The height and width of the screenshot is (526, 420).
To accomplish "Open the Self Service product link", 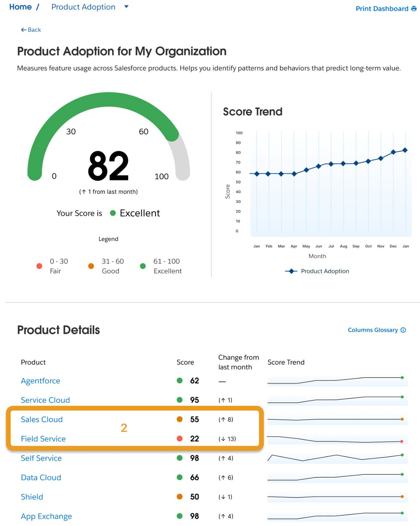I will [x=41, y=458].
